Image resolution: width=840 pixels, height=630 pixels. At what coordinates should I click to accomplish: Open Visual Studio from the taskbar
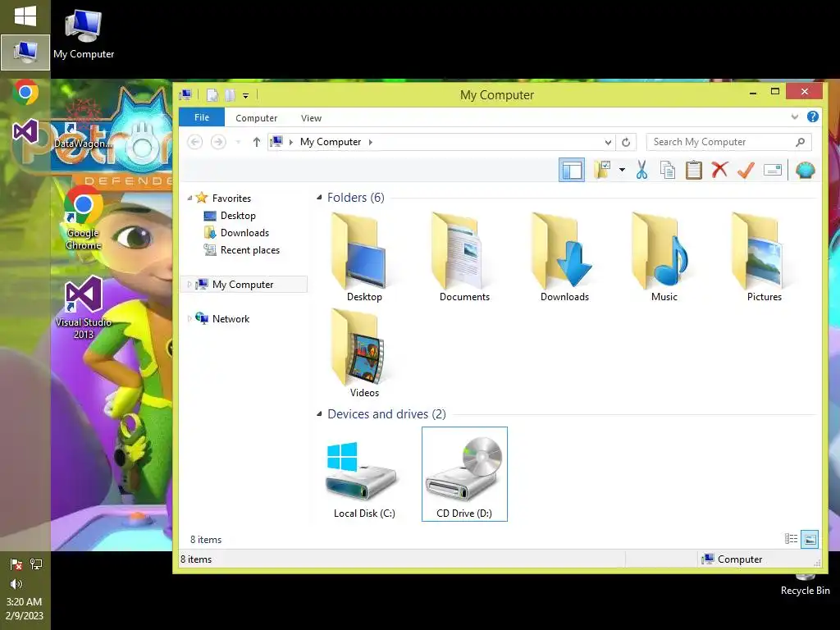pos(25,131)
